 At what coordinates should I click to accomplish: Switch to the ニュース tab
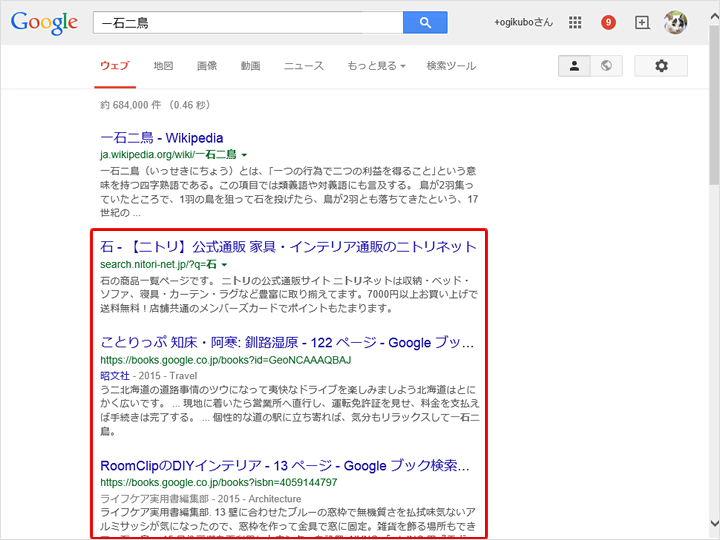(x=304, y=66)
